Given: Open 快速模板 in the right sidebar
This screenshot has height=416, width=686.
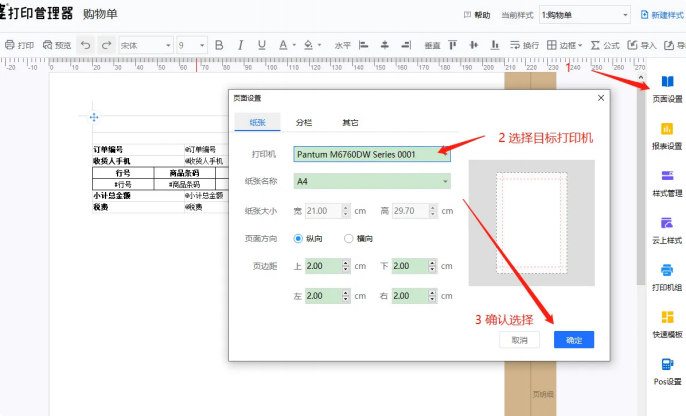Looking at the screenshot, I should click(x=667, y=323).
